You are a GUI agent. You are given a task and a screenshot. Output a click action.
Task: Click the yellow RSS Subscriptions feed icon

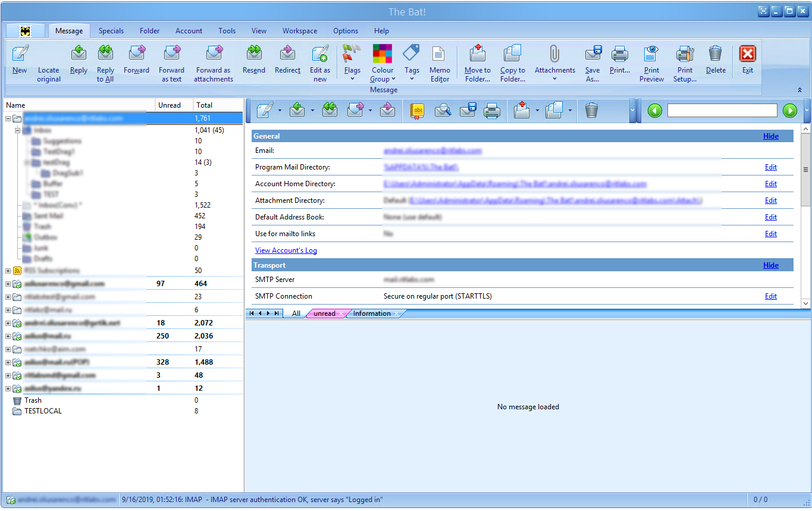(17, 271)
